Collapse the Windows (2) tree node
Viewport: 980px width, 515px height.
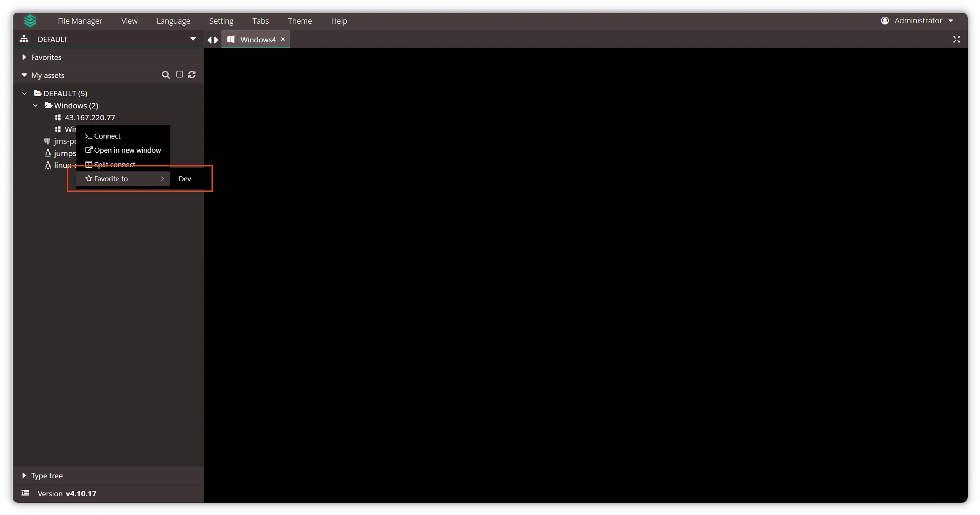pyautogui.click(x=35, y=105)
